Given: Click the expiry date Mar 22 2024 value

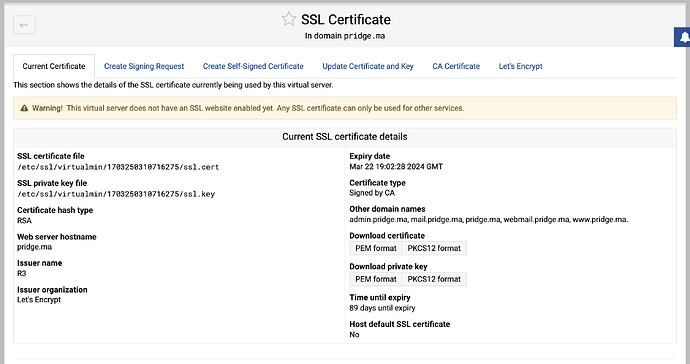Looking at the screenshot, I should click(396, 166).
